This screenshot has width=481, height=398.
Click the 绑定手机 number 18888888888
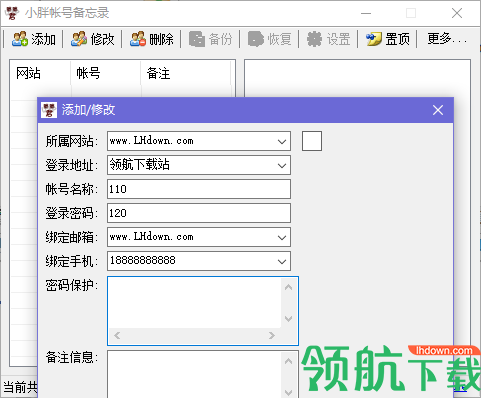143,260
